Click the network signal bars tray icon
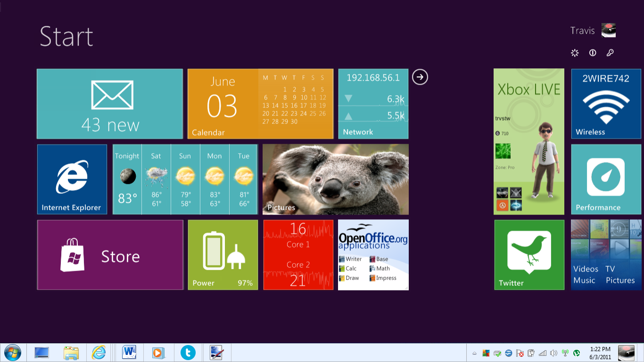Image resolution: width=644 pixels, height=362 pixels. [542, 353]
